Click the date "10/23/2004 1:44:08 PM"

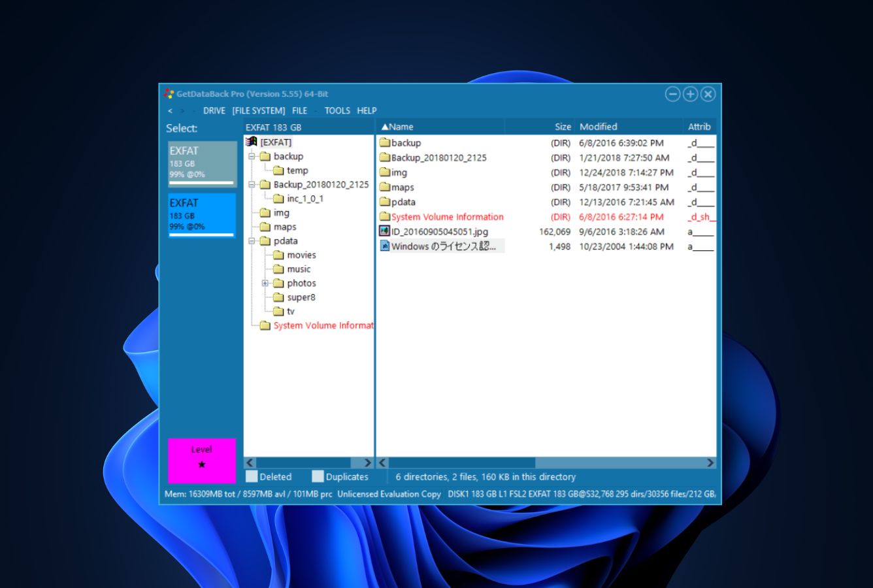(x=626, y=246)
